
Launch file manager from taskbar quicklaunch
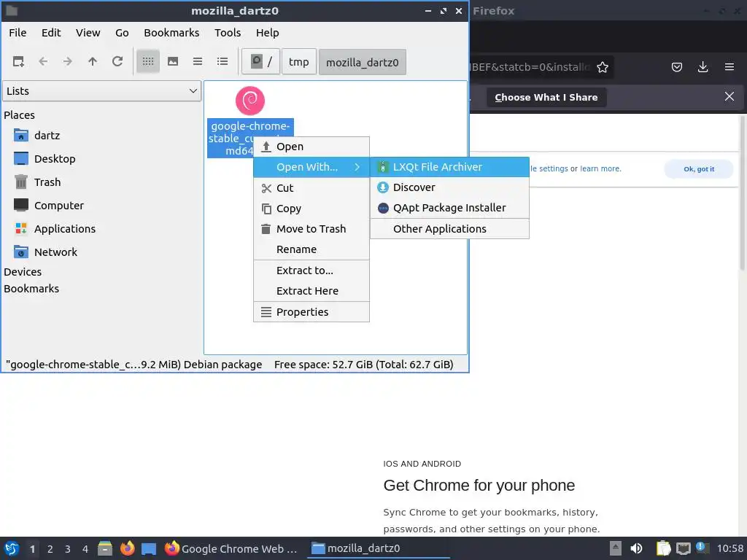(x=105, y=548)
